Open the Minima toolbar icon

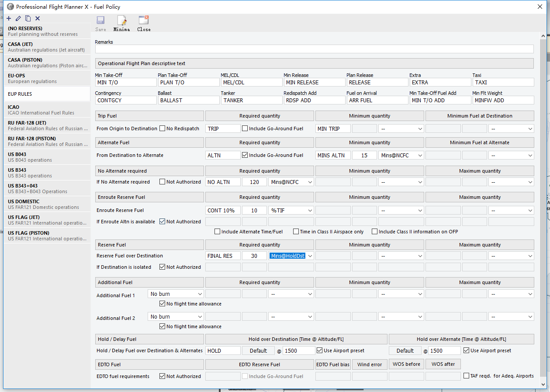[x=121, y=24]
